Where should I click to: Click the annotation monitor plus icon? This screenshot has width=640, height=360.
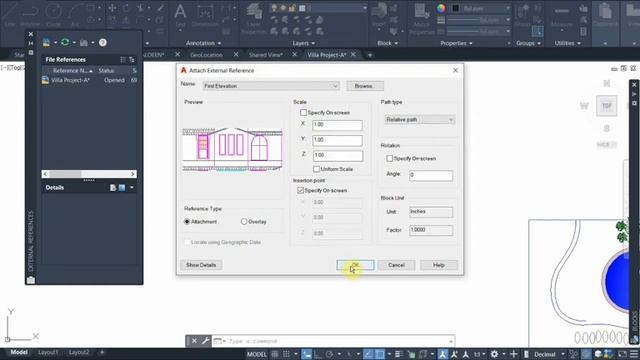point(513,354)
